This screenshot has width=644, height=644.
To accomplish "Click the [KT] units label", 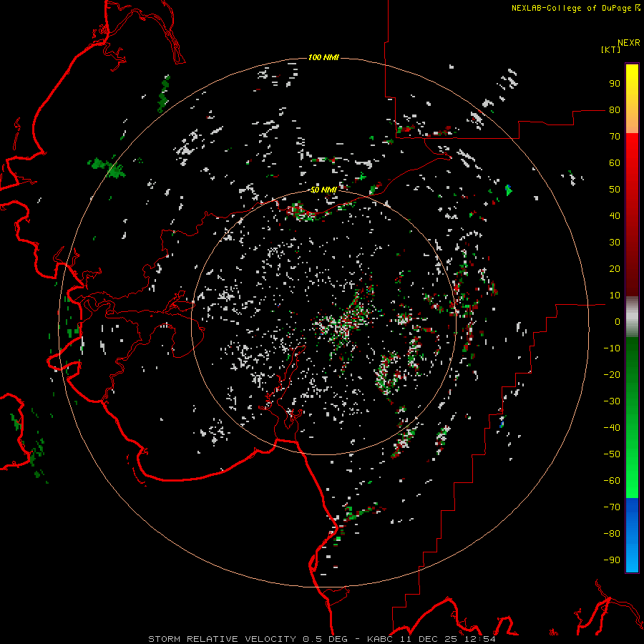I will point(611,49).
